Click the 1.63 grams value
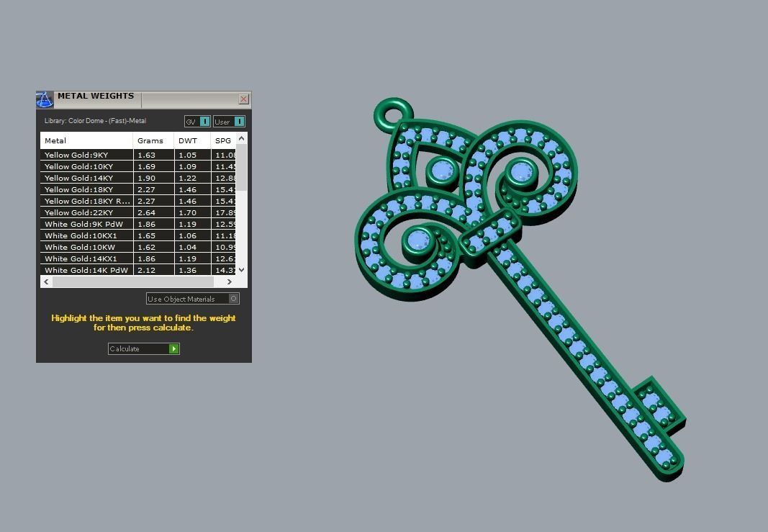768x532 pixels. [146, 155]
